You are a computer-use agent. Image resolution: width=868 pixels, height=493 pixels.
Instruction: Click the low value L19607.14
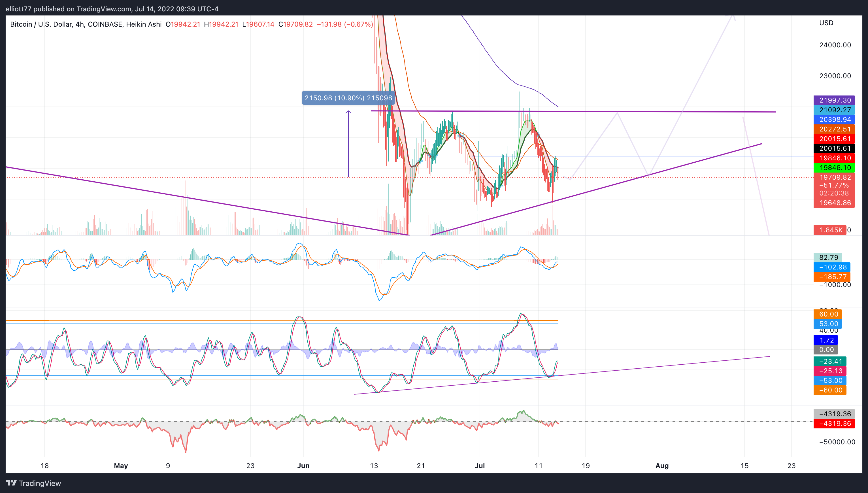click(258, 24)
